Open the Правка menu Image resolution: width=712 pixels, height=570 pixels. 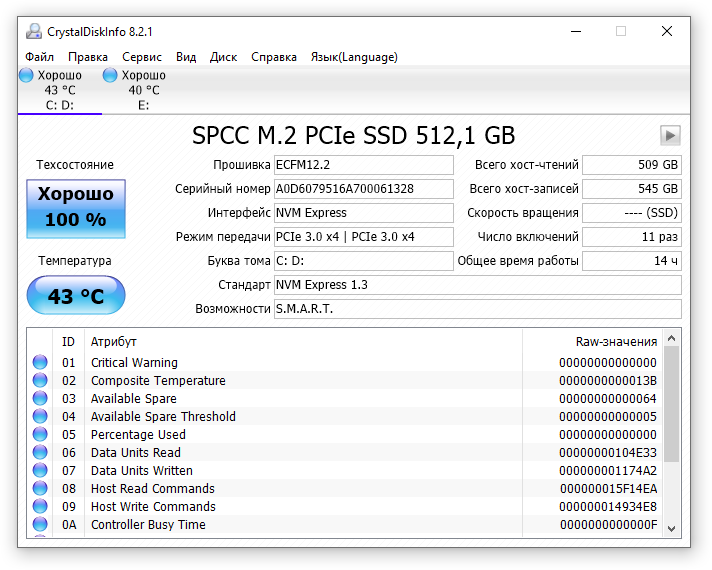pos(88,57)
